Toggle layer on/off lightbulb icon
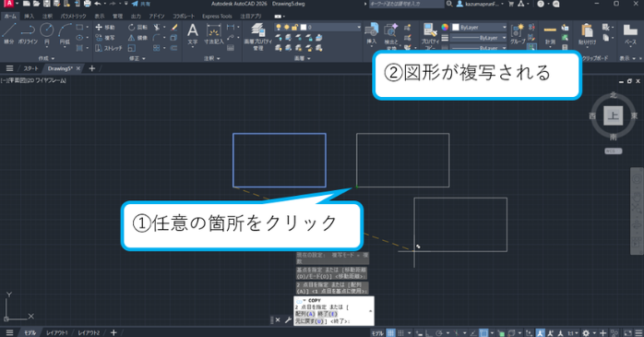 coord(279,27)
